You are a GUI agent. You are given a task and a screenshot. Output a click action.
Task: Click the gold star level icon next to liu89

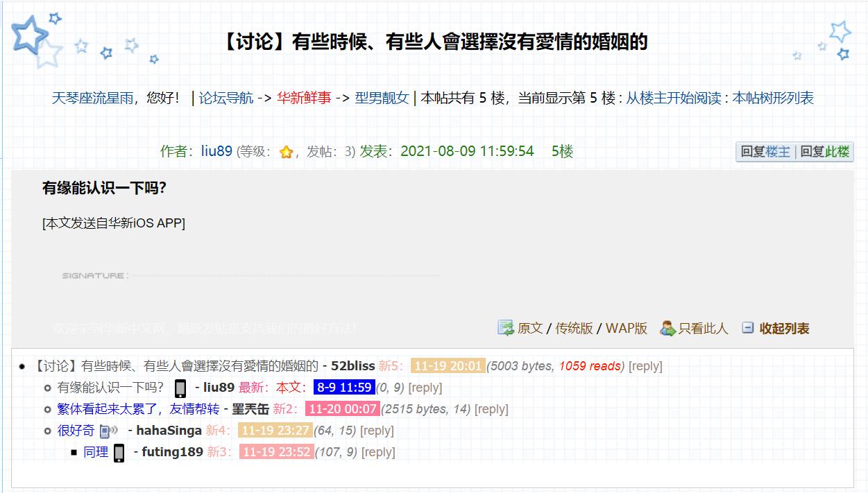[286, 153]
